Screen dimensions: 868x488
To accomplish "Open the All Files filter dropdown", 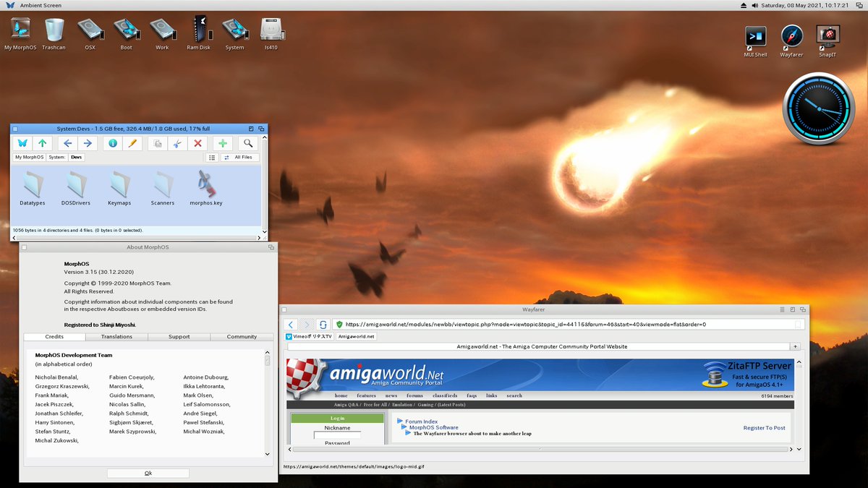I will click(x=240, y=157).
